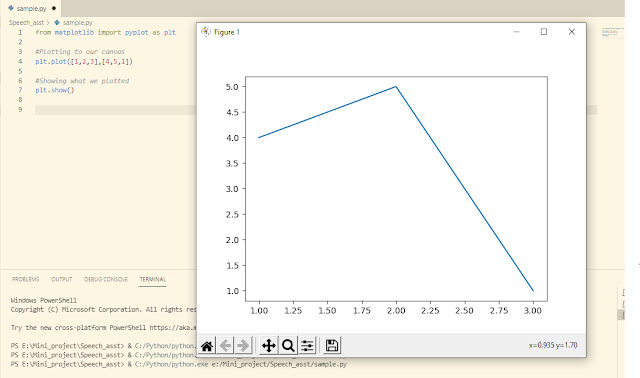Click line number 4 in gutter
This screenshot has width=640, height=378.
[20, 62]
